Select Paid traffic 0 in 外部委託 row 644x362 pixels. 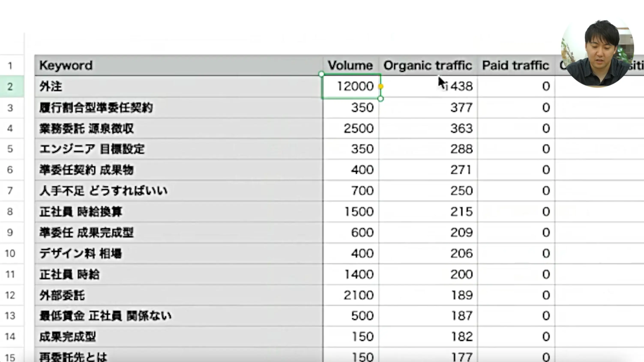point(516,295)
